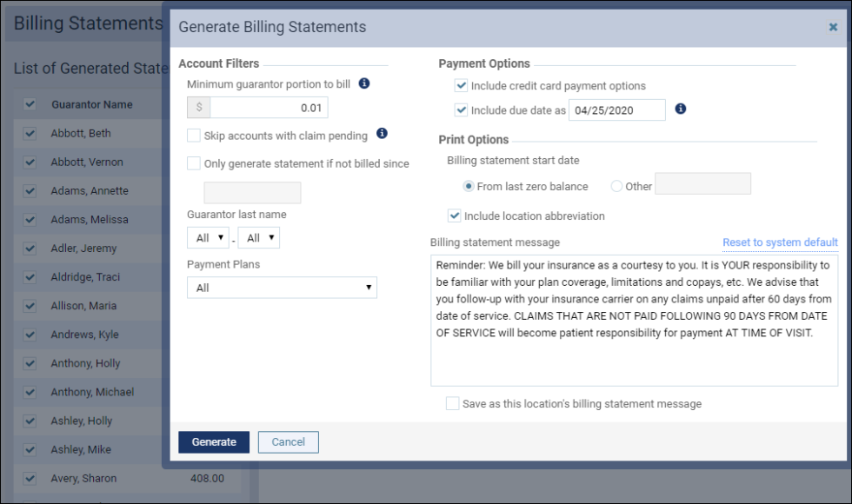Check save as this location's billing statement message
The height and width of the screenshot is (504, 852).
click(x=452, y=403)
